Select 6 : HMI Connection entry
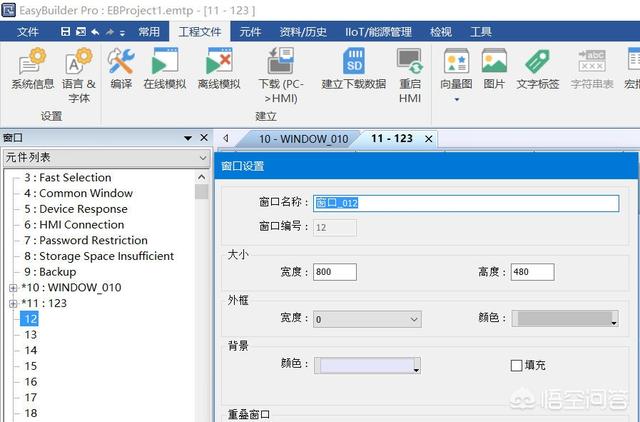The image size is (640, 422). point(74,224)
